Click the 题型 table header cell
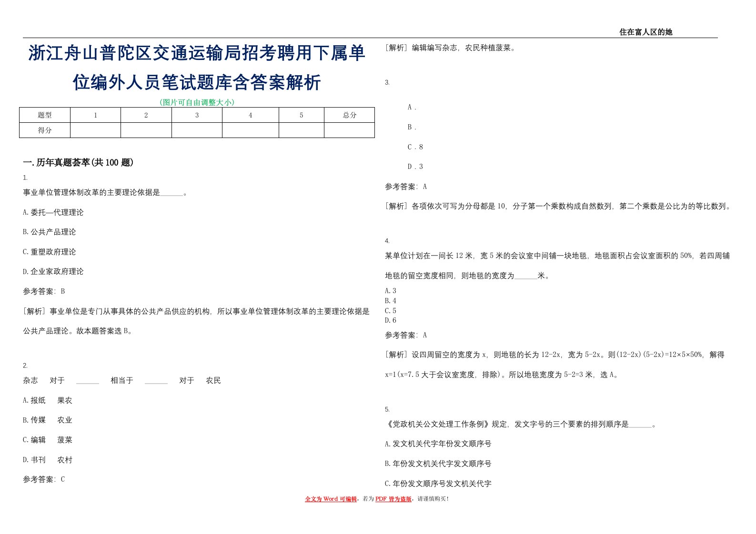Viewport: 756px width, 534px height. (x=45, y=115)
